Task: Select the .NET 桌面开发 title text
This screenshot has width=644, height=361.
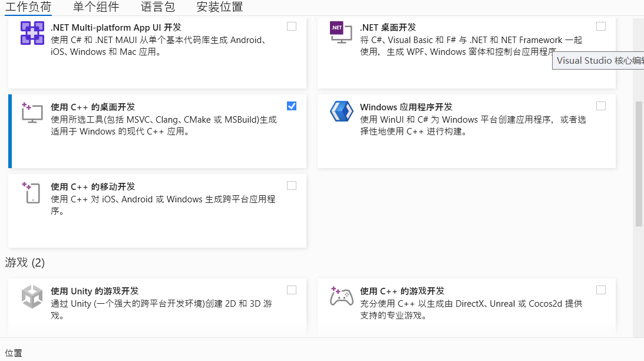Action: pyautogui.click(x=388, y=28)
